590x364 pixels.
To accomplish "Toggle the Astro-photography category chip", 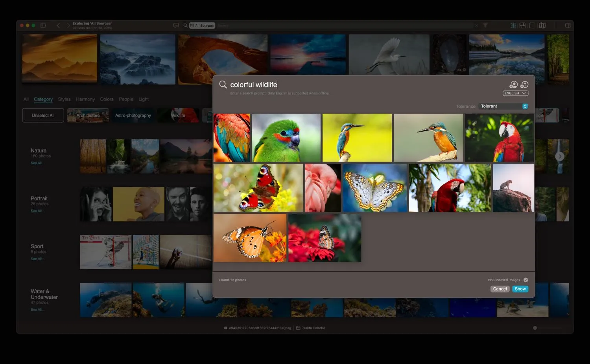I will 133,115.
